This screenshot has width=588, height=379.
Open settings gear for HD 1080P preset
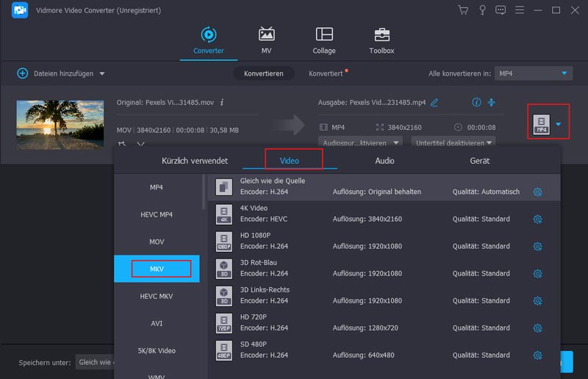(537, 246)
